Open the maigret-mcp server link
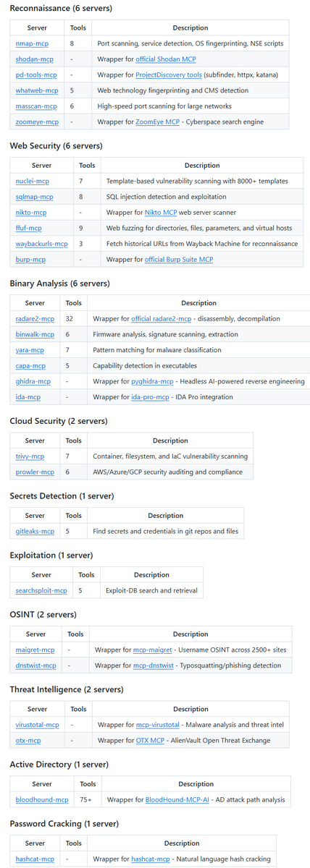Viewport: 310px width, 868px height. tap(35, 650)
